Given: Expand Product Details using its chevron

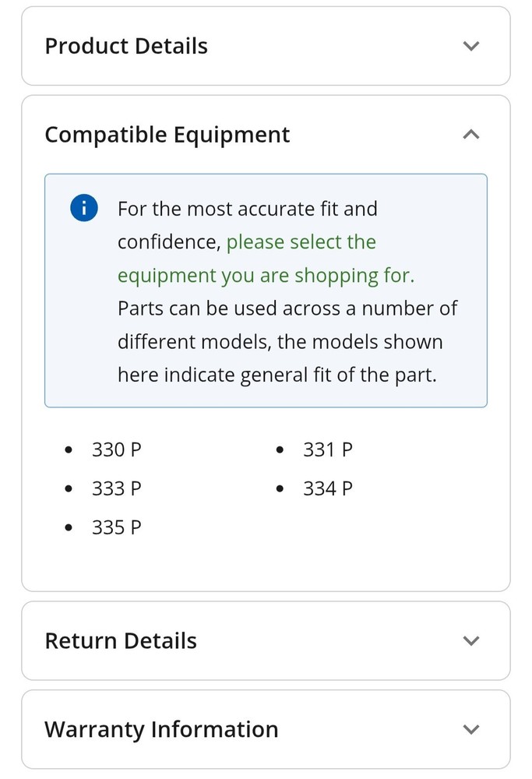Looking at the screenshot, I should pyautogui.click(x=470, y=46).
